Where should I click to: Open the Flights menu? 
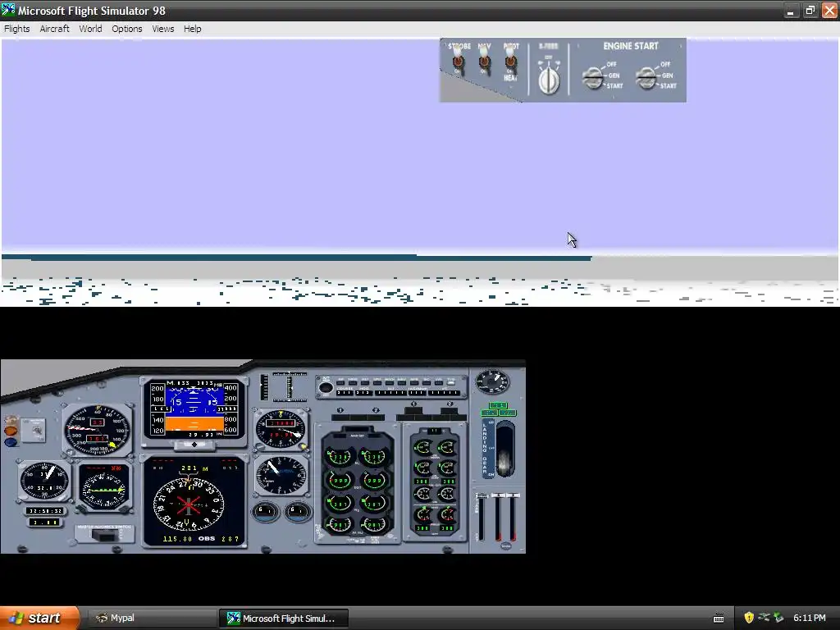point(16,29)
